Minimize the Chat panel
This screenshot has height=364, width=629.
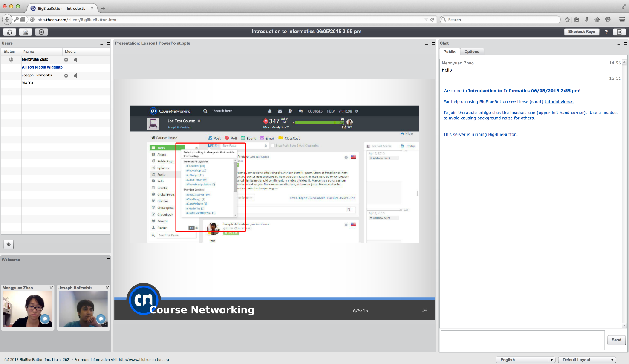619,43
